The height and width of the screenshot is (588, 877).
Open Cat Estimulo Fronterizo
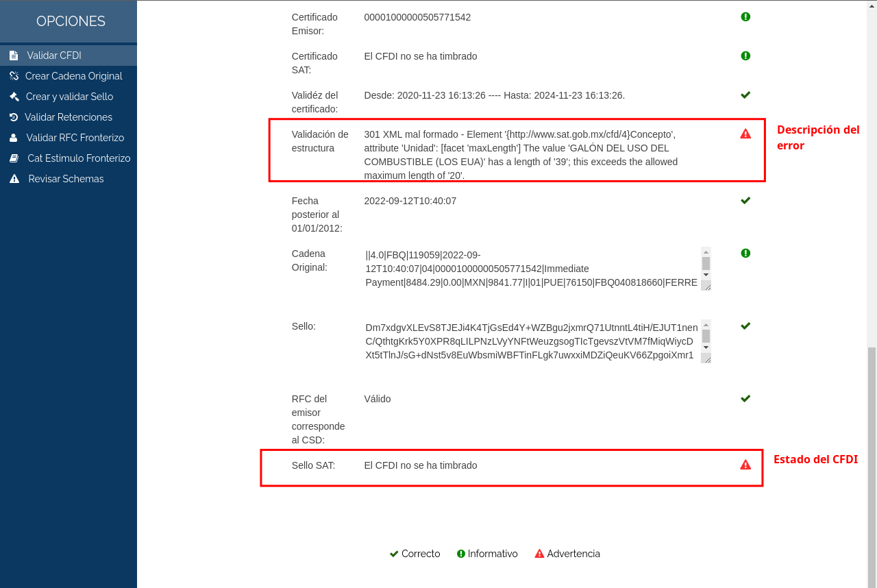click(69, 158)
